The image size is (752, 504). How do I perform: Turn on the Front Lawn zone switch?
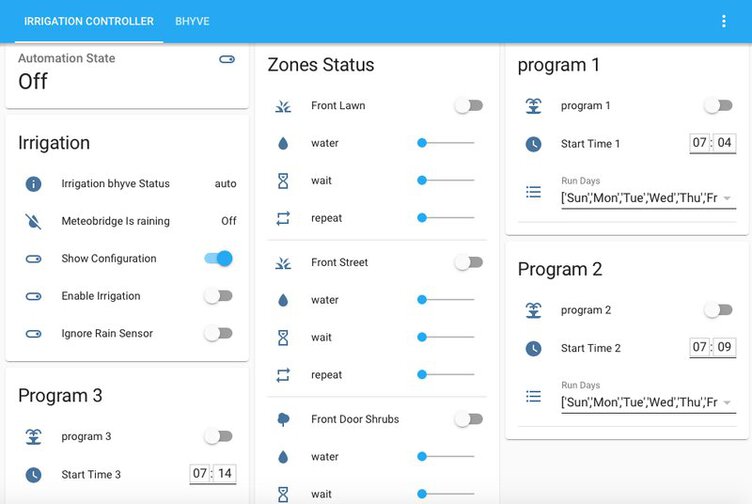pos(469,106)
